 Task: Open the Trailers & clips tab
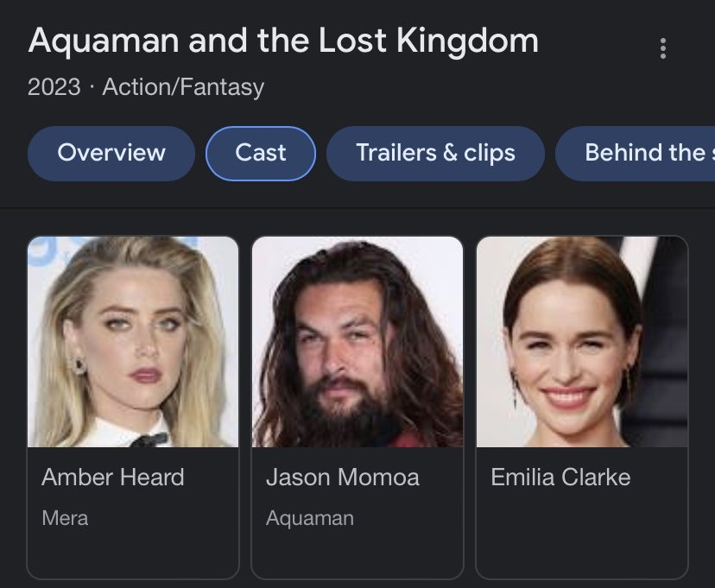pos(435,154)
